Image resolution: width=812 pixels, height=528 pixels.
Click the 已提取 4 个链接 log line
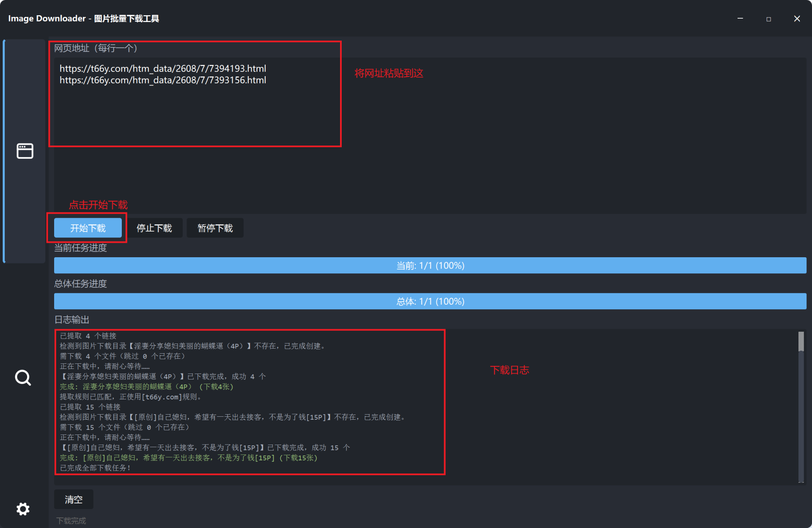(88, 336)
